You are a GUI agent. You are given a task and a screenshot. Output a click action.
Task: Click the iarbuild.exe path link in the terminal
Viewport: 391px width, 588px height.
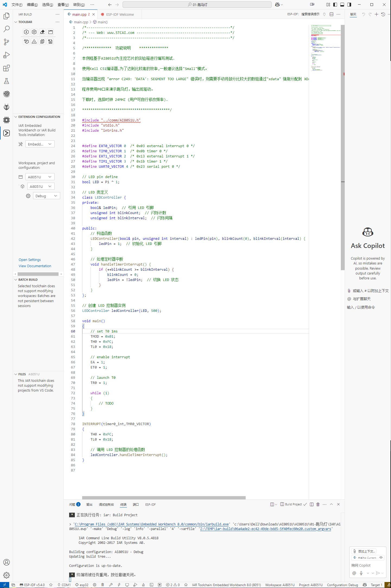coord(152,524)
